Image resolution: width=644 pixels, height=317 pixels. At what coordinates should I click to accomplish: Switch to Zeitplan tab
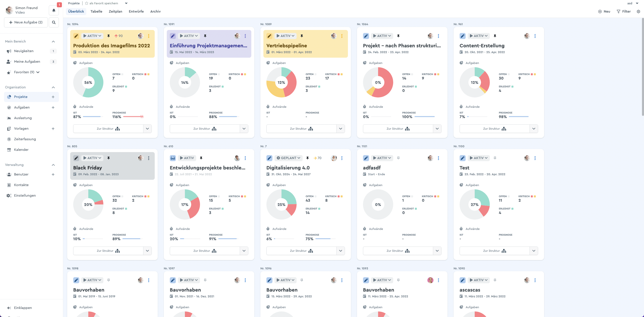pos(115,12)
